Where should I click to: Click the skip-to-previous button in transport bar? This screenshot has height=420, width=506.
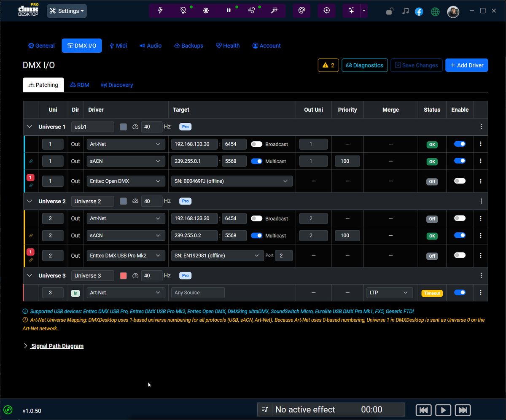click(424, 410)
